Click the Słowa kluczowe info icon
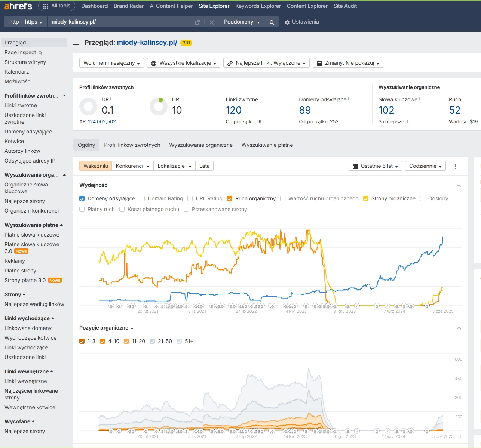The width and height of the screenshot is (481, 448). 419,99
